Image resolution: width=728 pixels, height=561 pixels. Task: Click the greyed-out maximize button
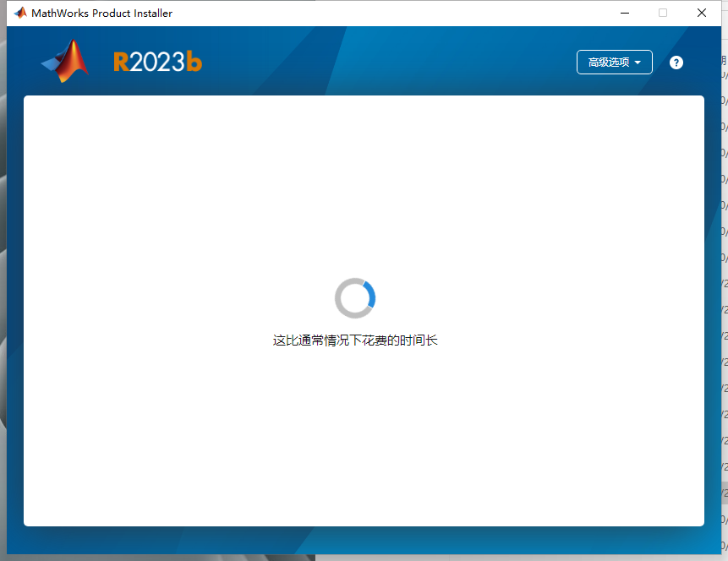coord(663,13)
